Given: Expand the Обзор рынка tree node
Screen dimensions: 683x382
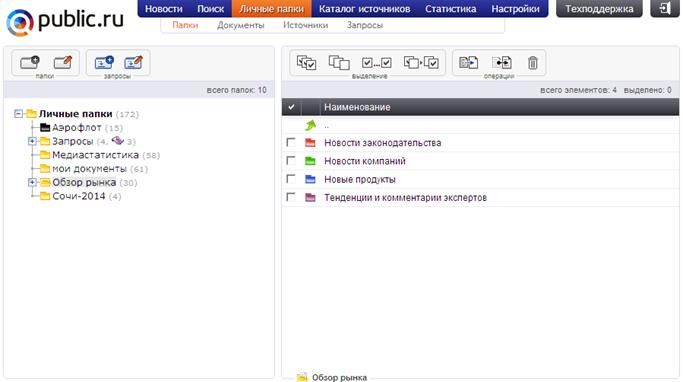Looking at the screenshot, I should [32, 182].
